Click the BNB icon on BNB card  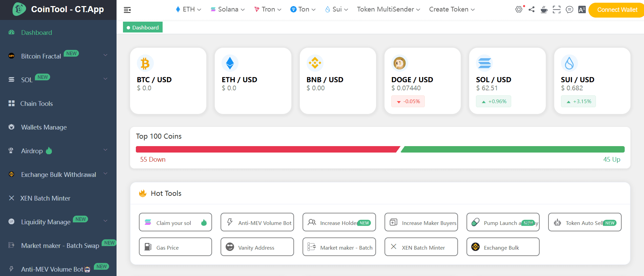pos(315,63)
